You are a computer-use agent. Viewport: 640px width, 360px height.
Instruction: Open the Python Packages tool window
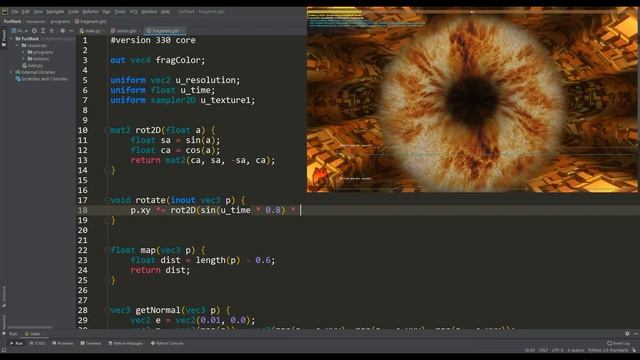[126, 343]
